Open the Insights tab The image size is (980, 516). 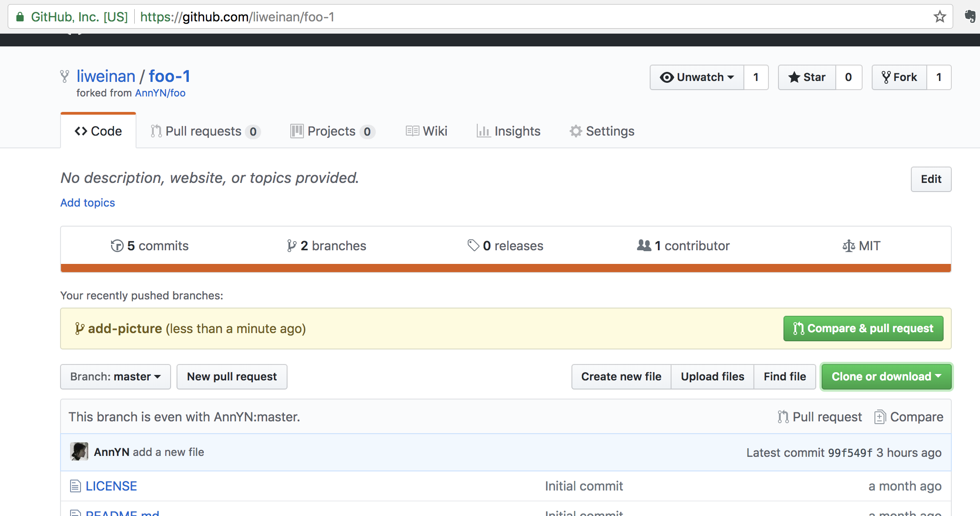tap(509, 131)
